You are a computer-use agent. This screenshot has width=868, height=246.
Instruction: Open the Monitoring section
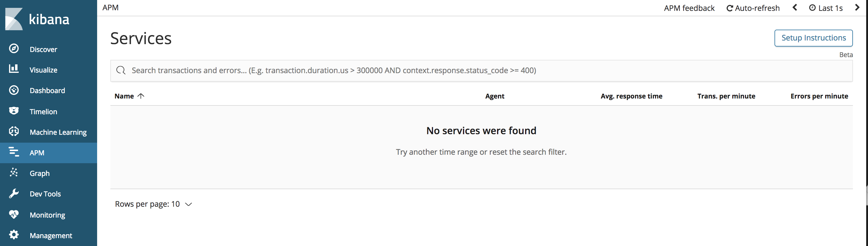(47, 215)
